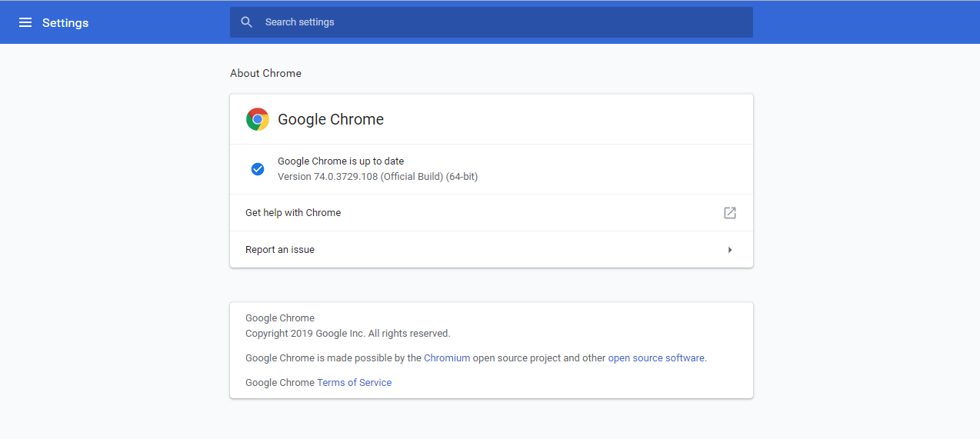Open the Get help with Chrome row
This screenshot has width=980, height=439.
pos(492,213)
